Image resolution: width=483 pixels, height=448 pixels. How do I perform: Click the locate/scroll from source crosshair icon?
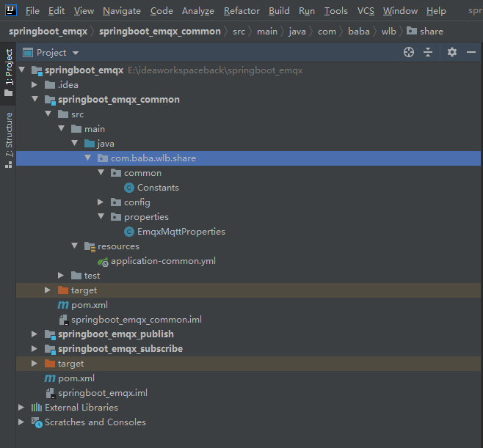coord(408,52)
